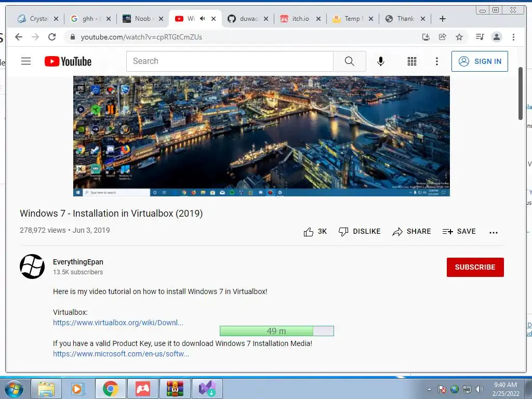
Task: Open the Chrome profile avatar
Action: (x=497, y=37)
